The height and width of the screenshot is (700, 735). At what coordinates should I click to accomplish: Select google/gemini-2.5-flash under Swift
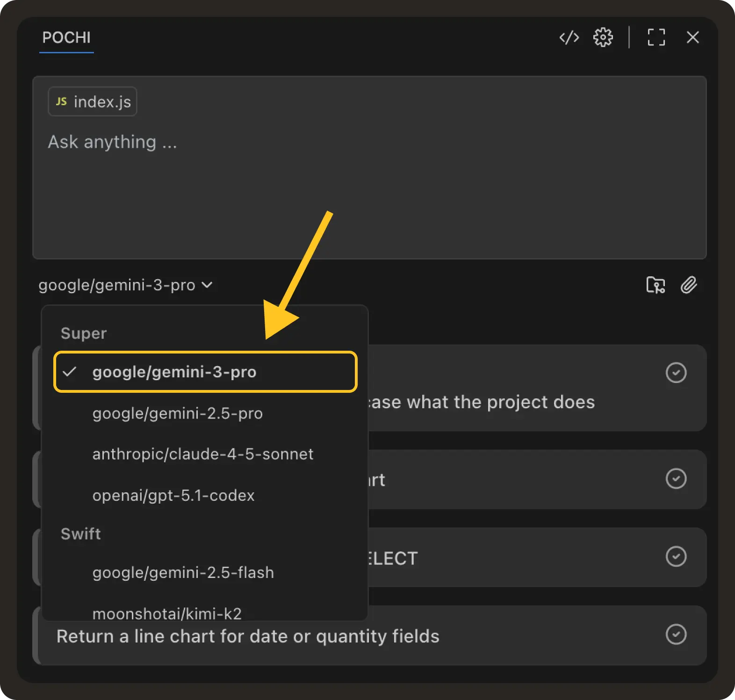[183, 572]
